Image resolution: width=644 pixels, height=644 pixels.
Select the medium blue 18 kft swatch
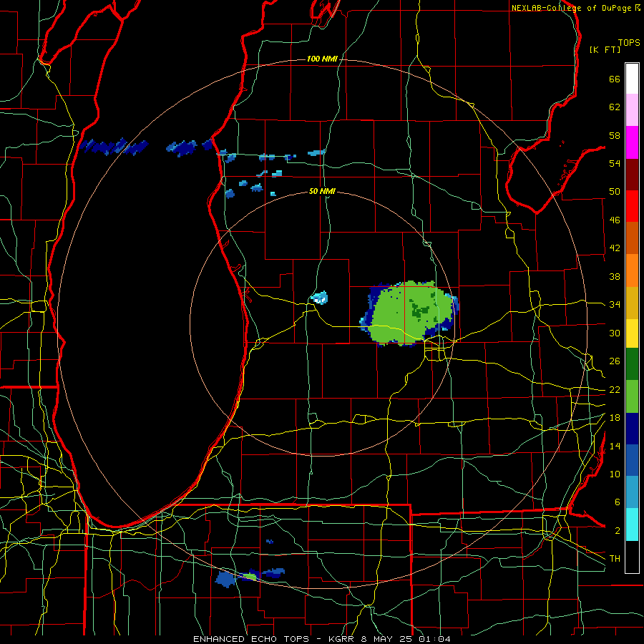[x=632, y=460]
